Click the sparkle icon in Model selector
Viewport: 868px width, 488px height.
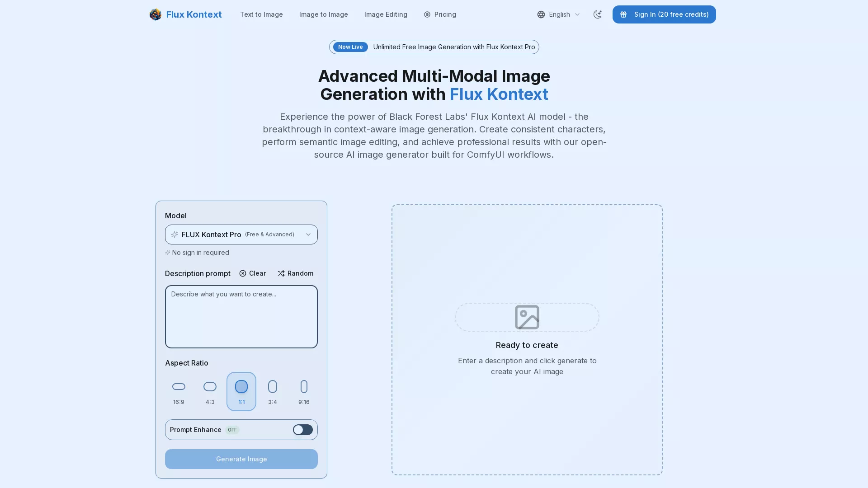(175, 235)
